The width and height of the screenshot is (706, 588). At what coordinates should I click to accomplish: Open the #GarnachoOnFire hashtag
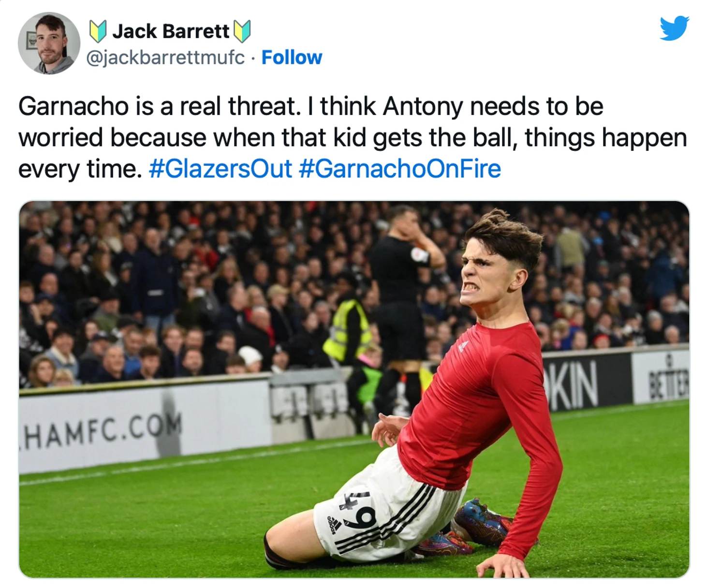click(x=400, y=169)
